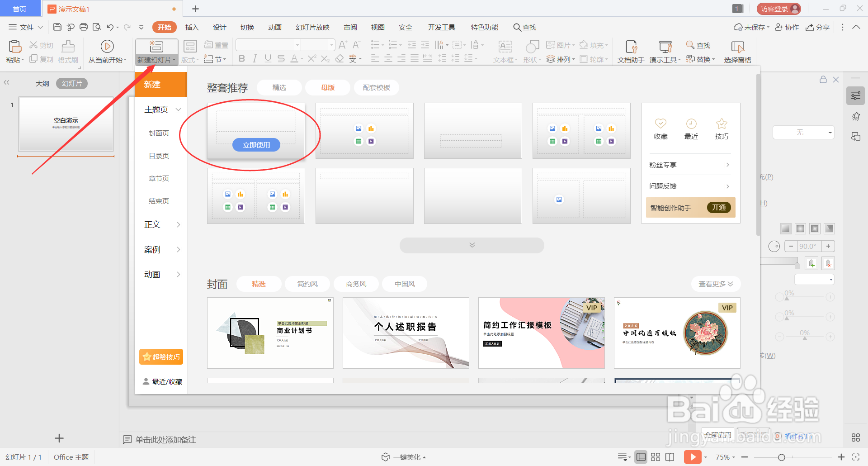This screenshot has height=466, width=868.
Task: Open the 查找 find tool
Action: [698, 45]
